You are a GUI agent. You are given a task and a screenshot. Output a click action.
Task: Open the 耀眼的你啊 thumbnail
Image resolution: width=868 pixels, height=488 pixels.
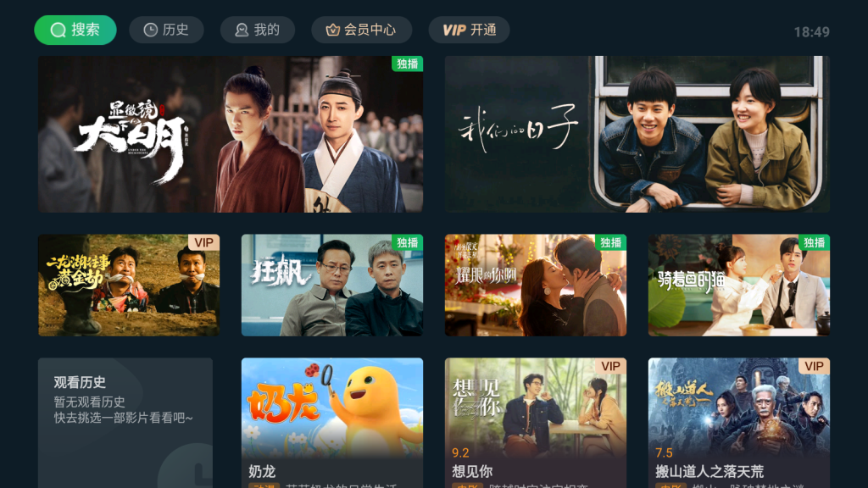[x=536, y=285]
